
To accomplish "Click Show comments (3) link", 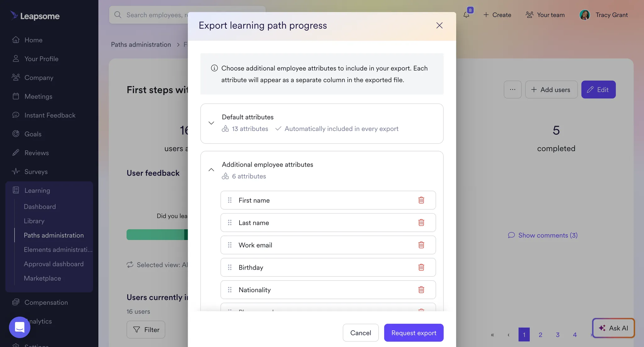I will [543, 235].
